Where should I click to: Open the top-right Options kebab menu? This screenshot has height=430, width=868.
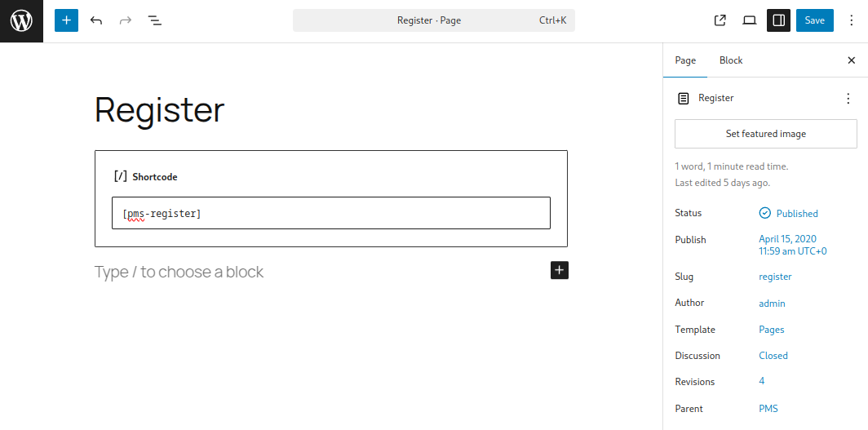(852, 20)
